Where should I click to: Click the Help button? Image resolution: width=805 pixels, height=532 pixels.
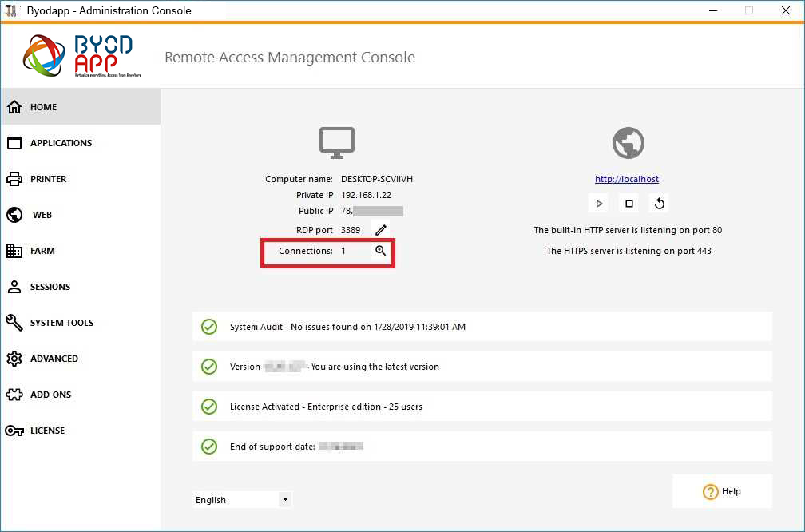(x=722, y=491)
